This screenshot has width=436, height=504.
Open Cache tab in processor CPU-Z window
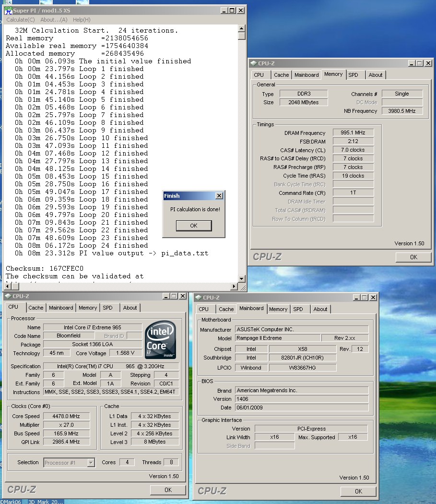tap(35, 308)
